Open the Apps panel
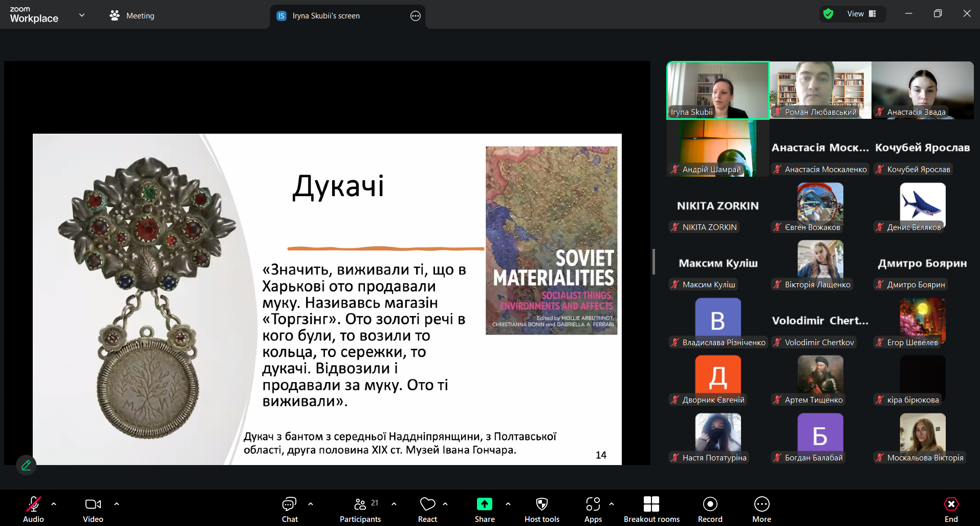This screenshot has height=526, width=980. pyautogui.click(x=593, y=509)
